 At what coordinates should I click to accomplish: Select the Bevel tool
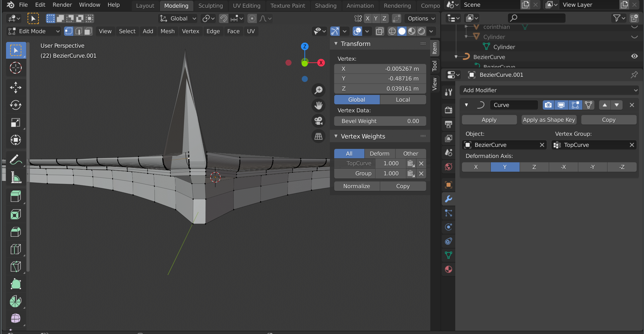(x=16, y=231)
